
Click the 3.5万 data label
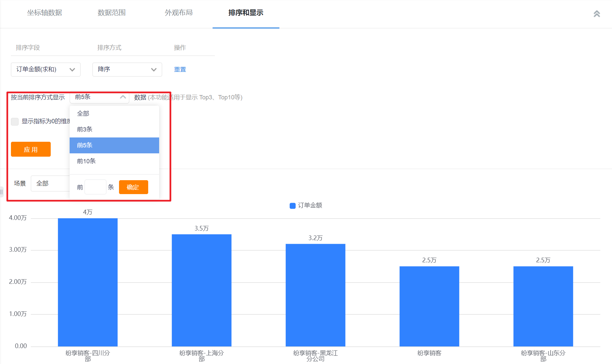pos(202,229)
